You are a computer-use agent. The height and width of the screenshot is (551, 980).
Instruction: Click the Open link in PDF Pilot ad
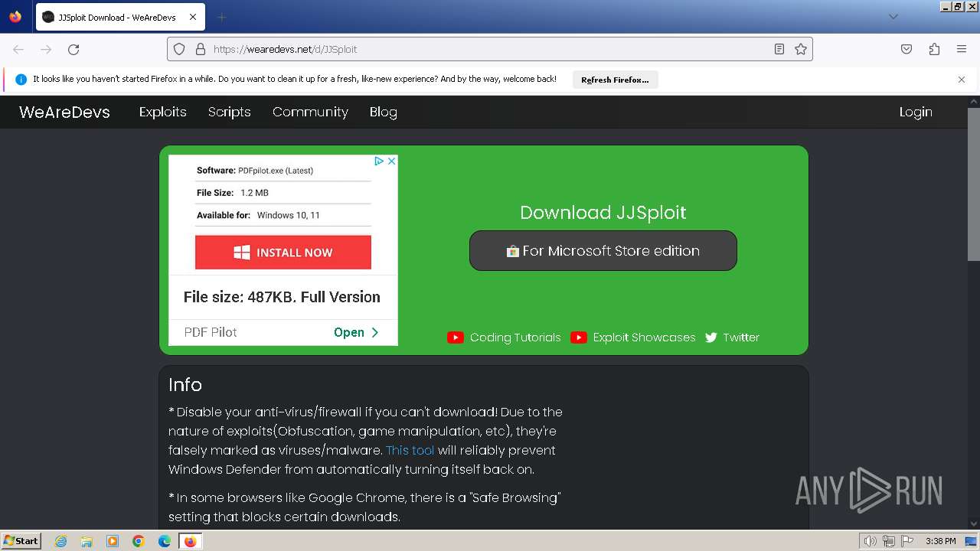[356, 332]
